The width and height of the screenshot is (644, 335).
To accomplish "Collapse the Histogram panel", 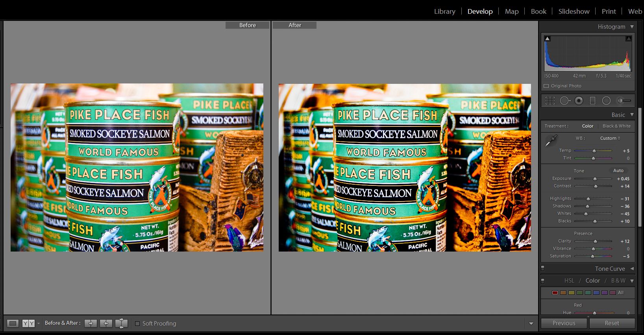I will [632, 27].
